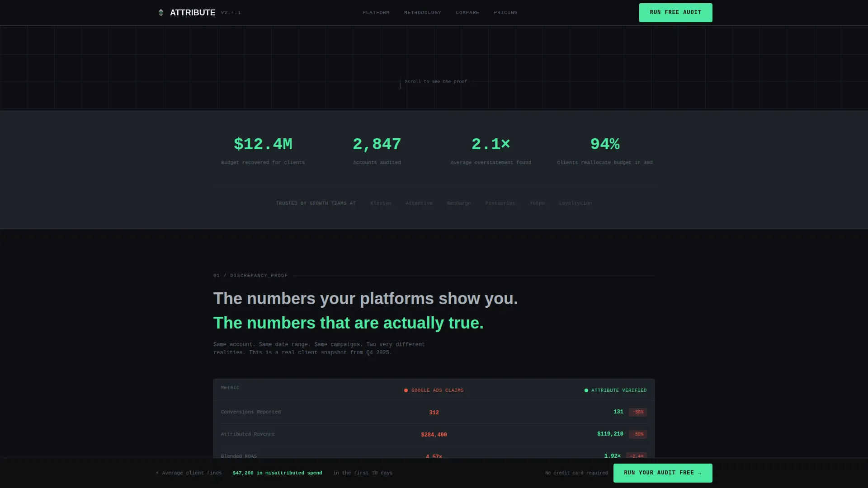Click '$47,200 in misattributed spend' text
This screenshot has width=868, height=488.
pos(278,473)
